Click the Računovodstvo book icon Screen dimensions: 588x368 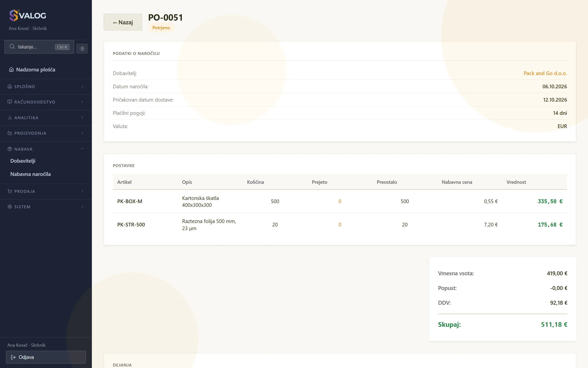pos(10,102)
